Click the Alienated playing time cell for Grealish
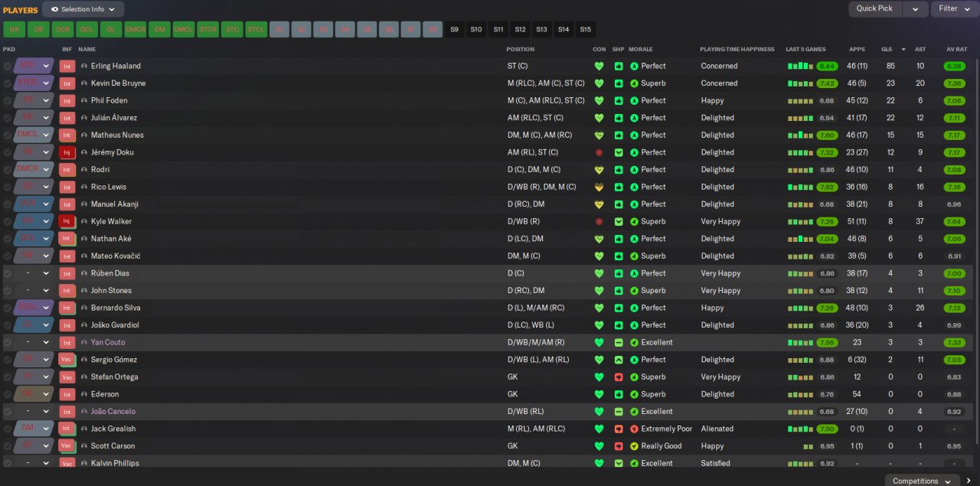Screen dimensions: 980x486 717,429
